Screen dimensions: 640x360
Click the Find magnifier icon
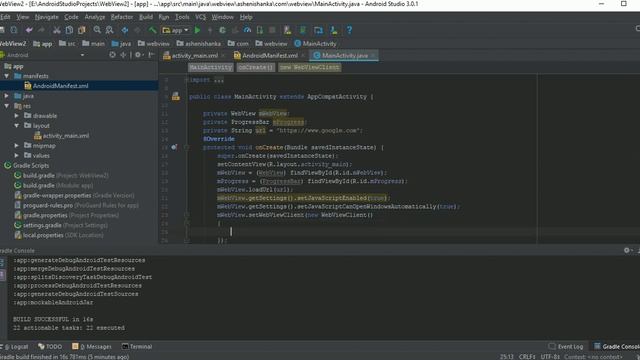click(x=97, y=30)
